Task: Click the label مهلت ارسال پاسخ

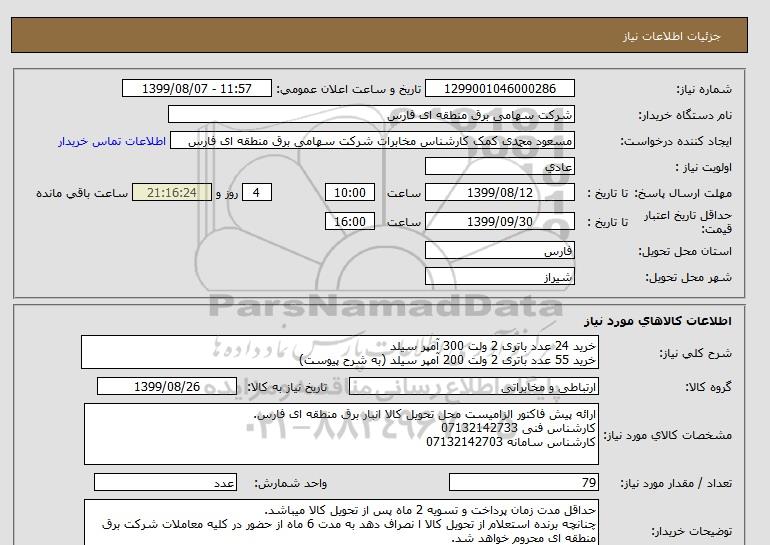Action: (682, 193)
